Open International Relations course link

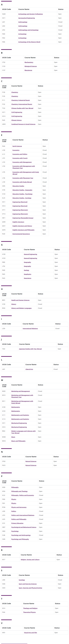coord(30,329)
